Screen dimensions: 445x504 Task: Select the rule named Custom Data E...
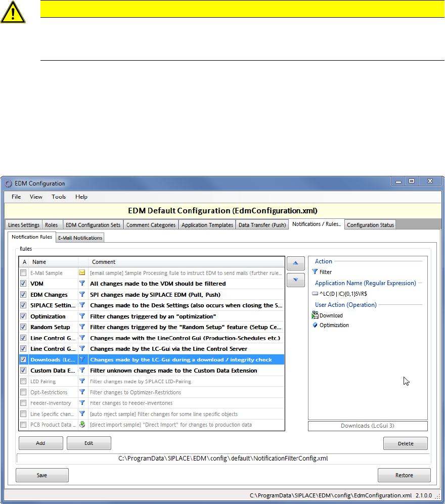click(53, 370)
